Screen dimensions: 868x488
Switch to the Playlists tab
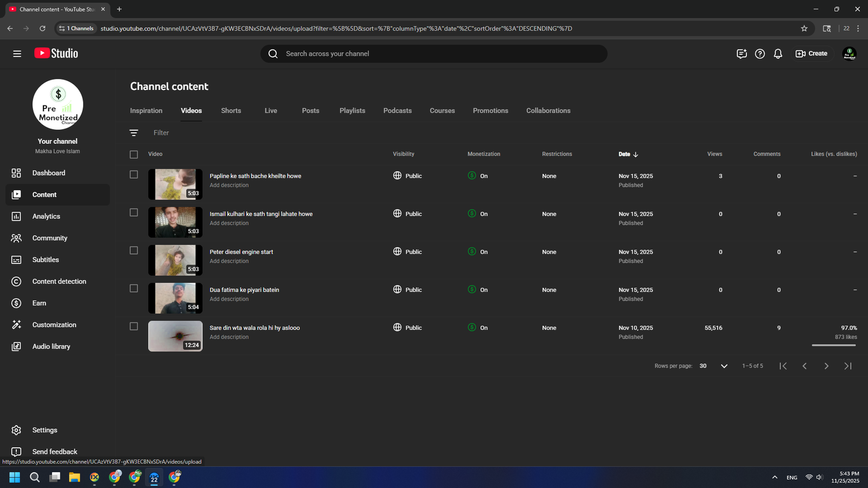point(352,111)
